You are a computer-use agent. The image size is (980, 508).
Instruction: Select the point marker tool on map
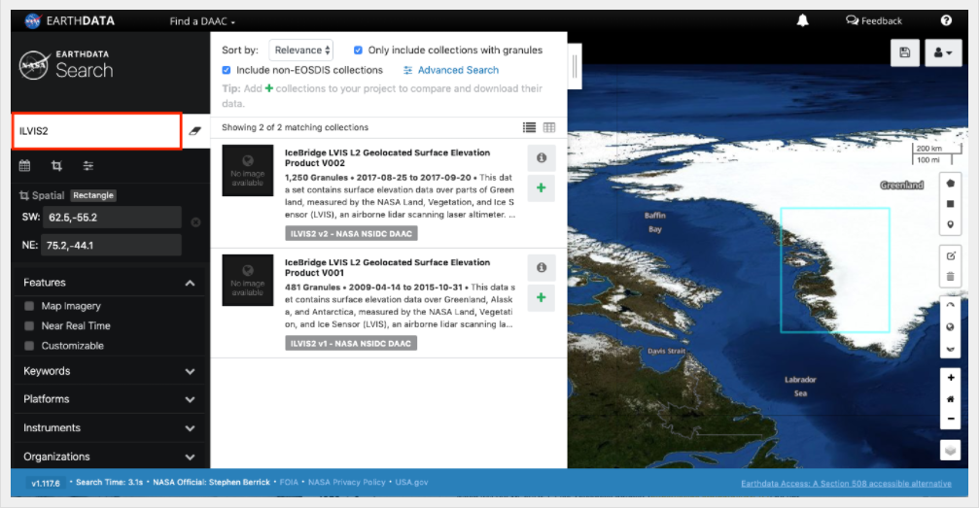[x=951, y=224]
